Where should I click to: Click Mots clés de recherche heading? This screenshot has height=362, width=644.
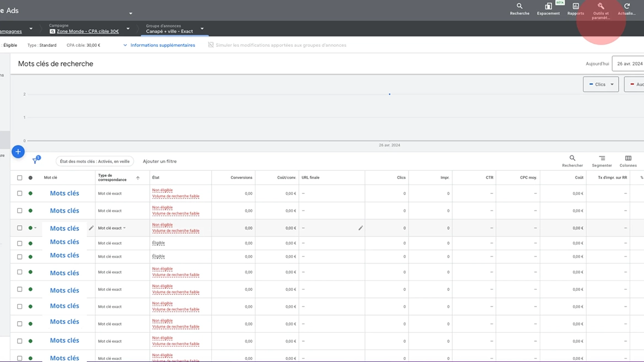tap(56, 63)
